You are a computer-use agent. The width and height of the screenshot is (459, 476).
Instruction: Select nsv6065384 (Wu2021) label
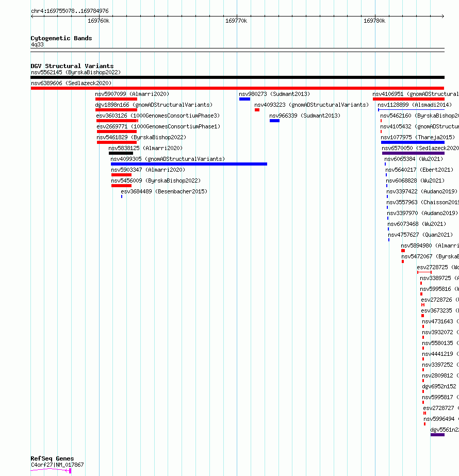point(414,159)
